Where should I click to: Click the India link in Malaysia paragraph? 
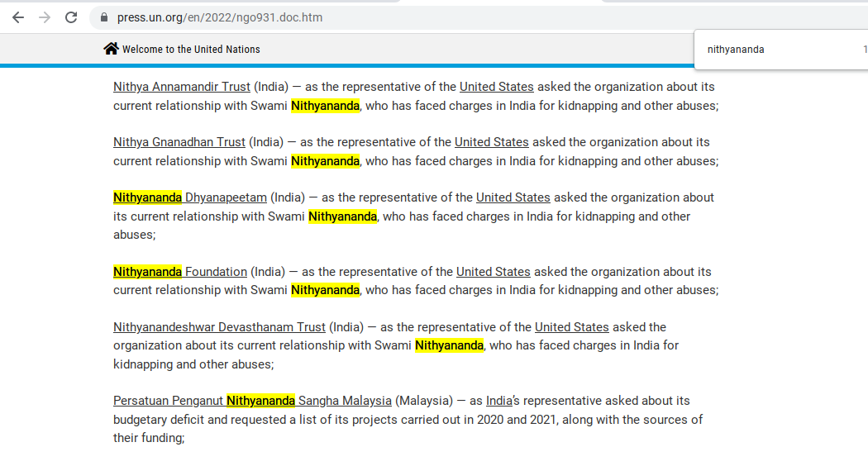click(x=498, y=401)
